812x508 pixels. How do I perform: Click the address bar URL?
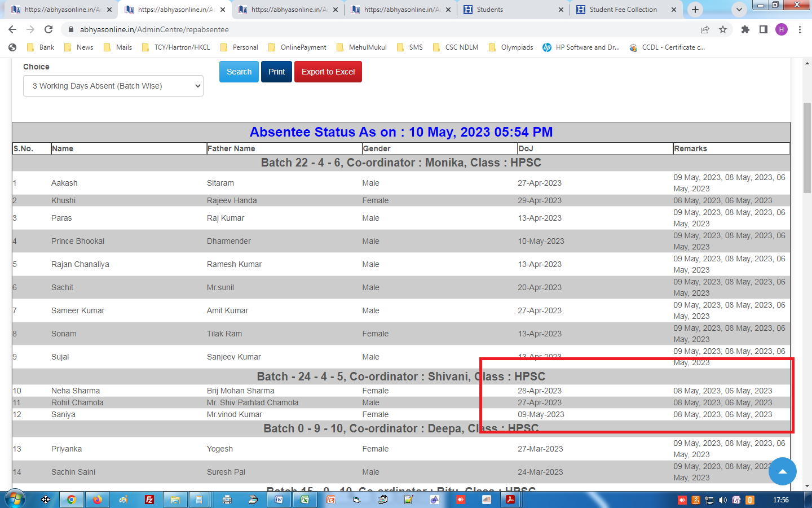tap(155, 29)
